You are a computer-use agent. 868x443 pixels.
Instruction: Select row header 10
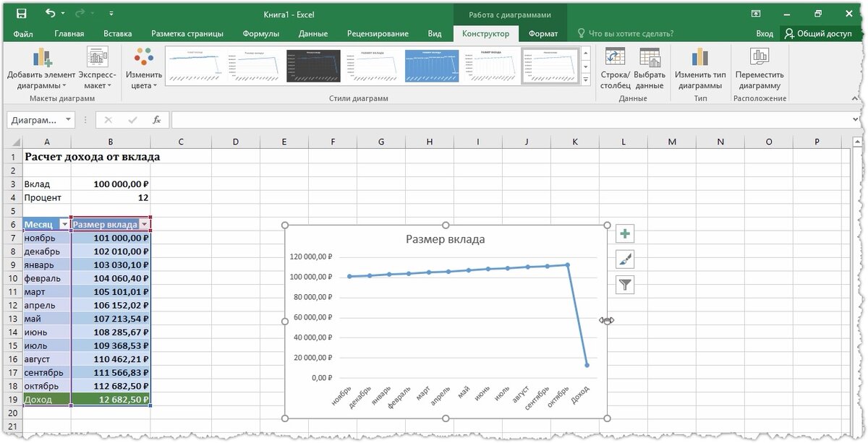pos(12,278)
